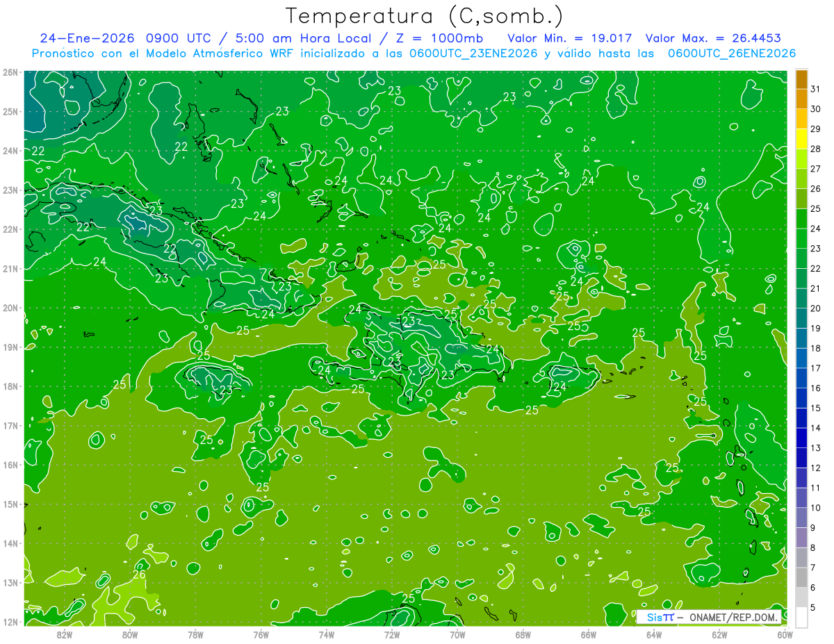The width and height of the screenshot is (834, 644).
Task: Click the 70W longitude axis label
Action: click(x=457, y=634)
